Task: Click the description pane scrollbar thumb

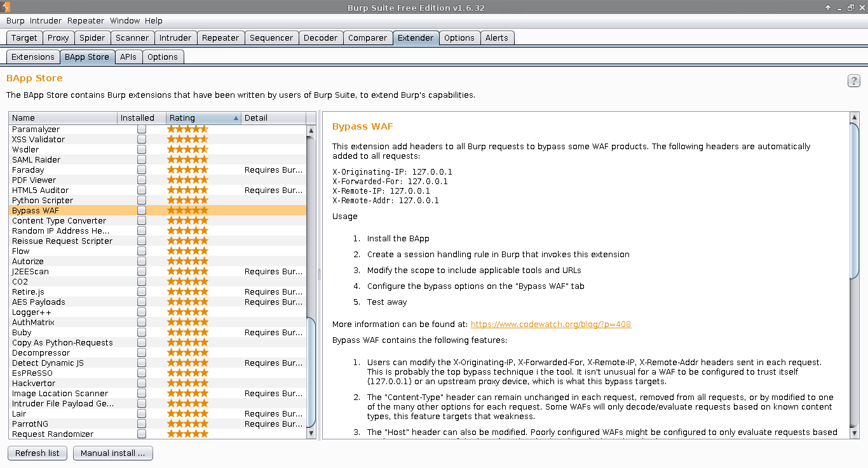Action: click(854, 201)
